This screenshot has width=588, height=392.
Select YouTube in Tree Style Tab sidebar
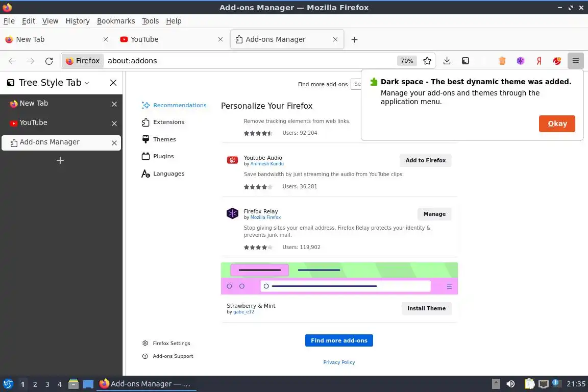point(61,122)
